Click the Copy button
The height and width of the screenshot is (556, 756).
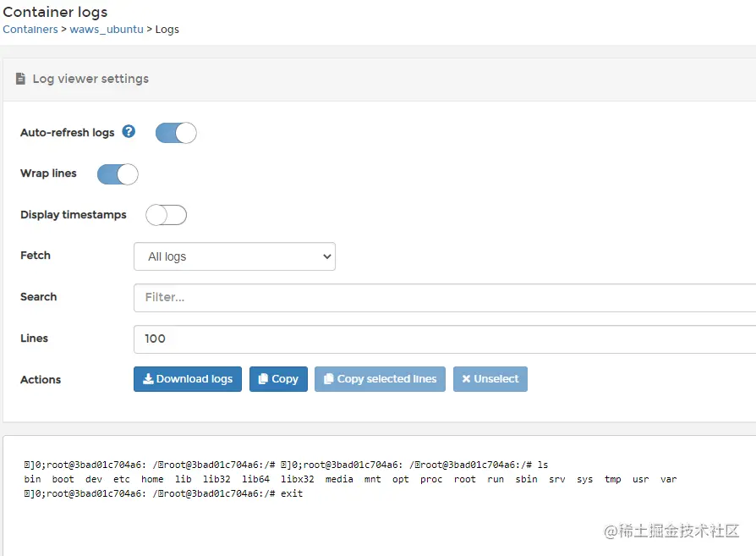pos(278,379)
